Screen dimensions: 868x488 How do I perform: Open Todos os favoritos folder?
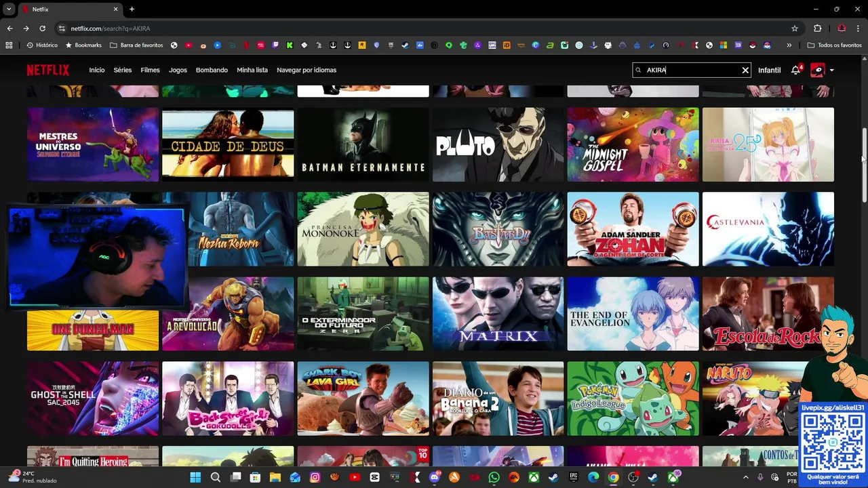coord(834,45)
